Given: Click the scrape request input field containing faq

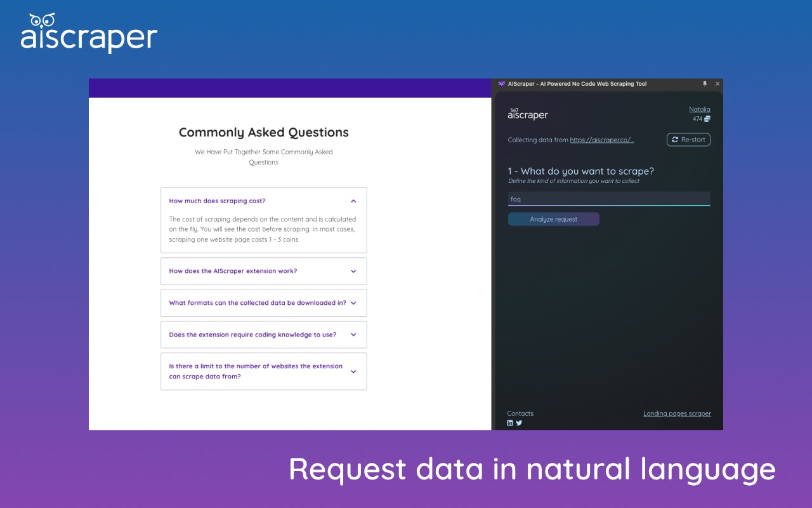Looking at the screenshot, I should tap(609, 199).
